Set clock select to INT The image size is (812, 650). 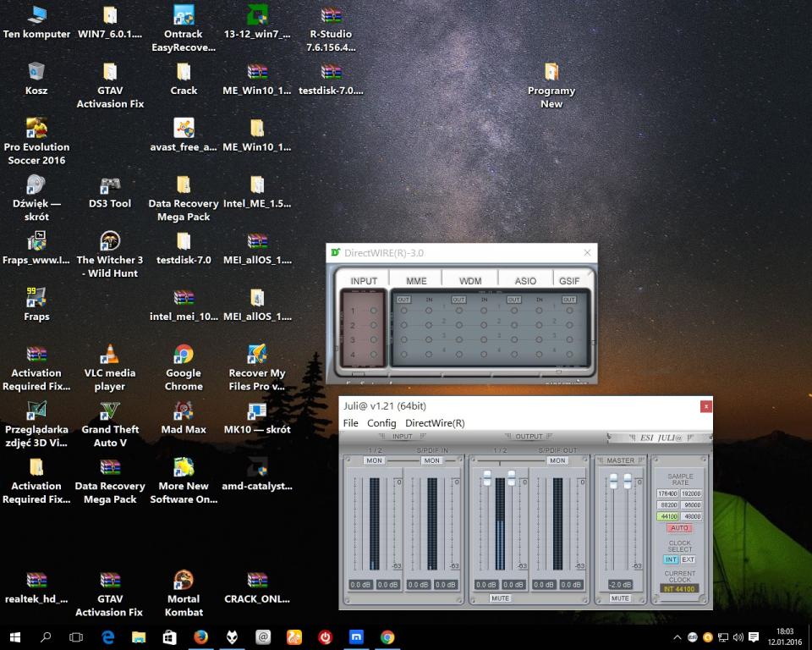671,559
